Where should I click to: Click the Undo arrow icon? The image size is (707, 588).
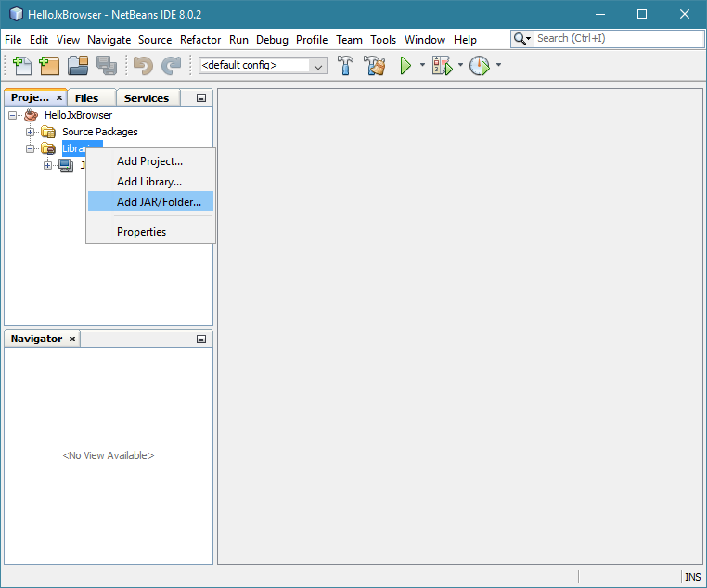(143, 65)
